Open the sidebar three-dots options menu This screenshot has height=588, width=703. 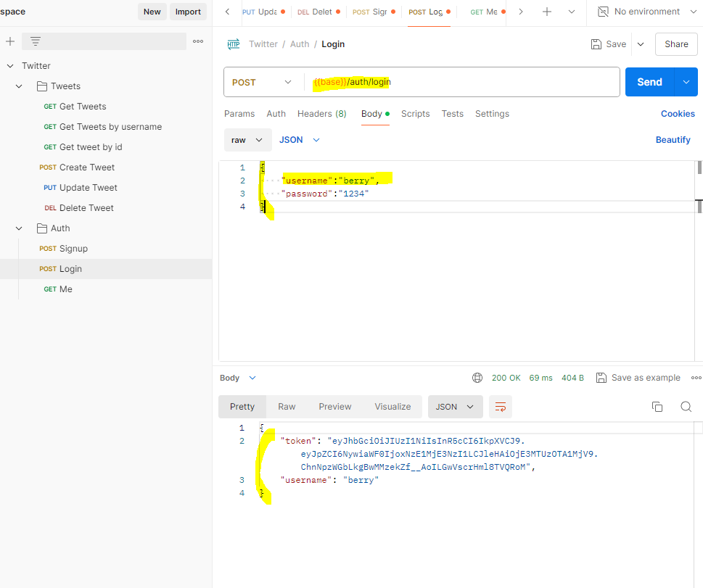(x=198, y=41)
